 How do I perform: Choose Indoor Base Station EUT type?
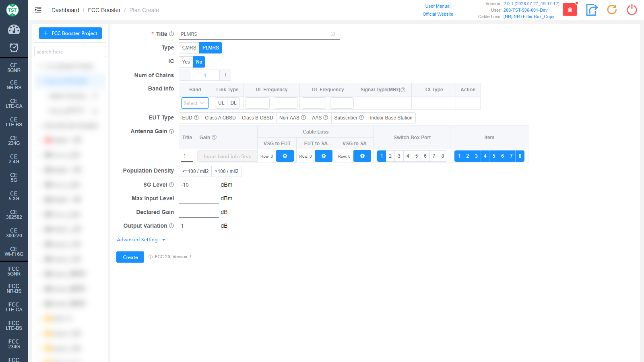pyautogui.click(x=391, y=118)
